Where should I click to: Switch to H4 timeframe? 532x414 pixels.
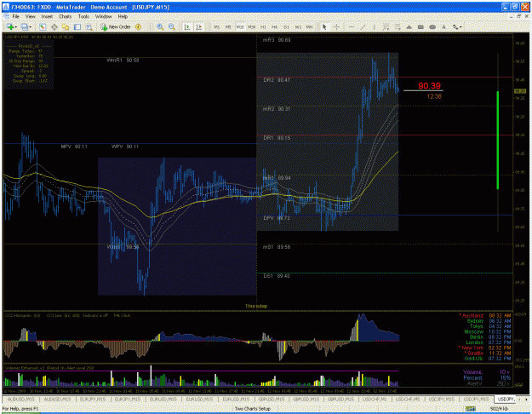[x=274, y=26]
